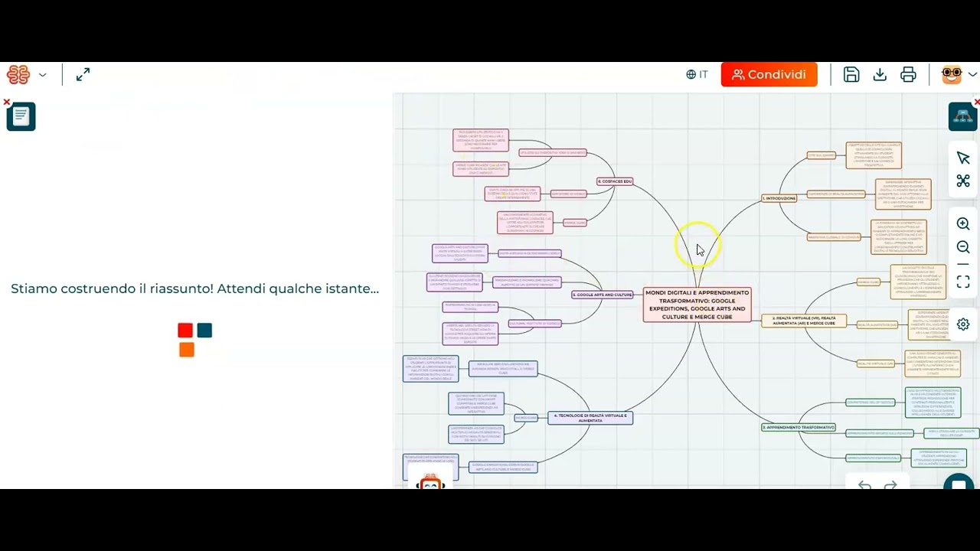
Task: Click the robot assistant icon at bottom
Action: pyautogui.click(x=430, y=482)
